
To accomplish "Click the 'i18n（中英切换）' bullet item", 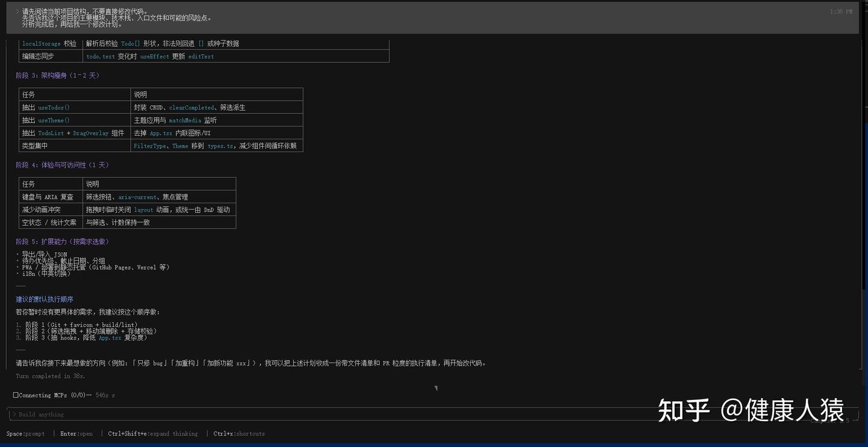I will click(46, 273).
